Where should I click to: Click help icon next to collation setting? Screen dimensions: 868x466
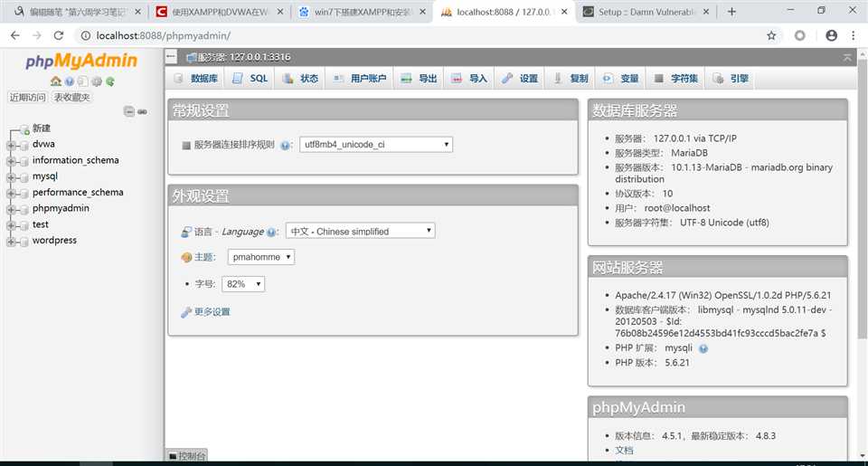click(x=285, y=145)
